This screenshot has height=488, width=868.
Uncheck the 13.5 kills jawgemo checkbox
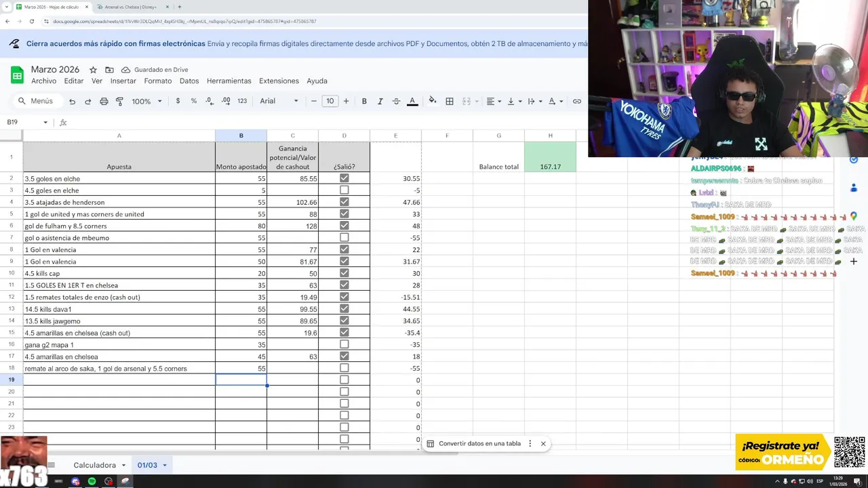click(x=344, y=321)
